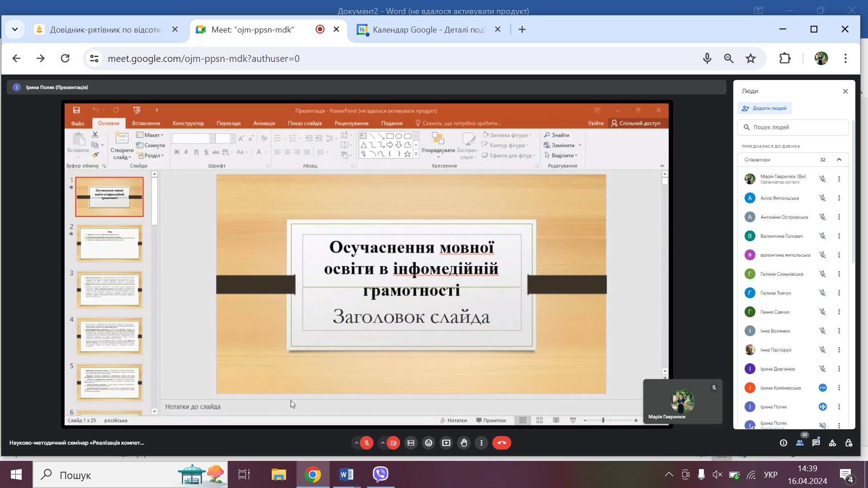Open the Activities icon
The width and height of the screenshot is (868, 488).
832,443
